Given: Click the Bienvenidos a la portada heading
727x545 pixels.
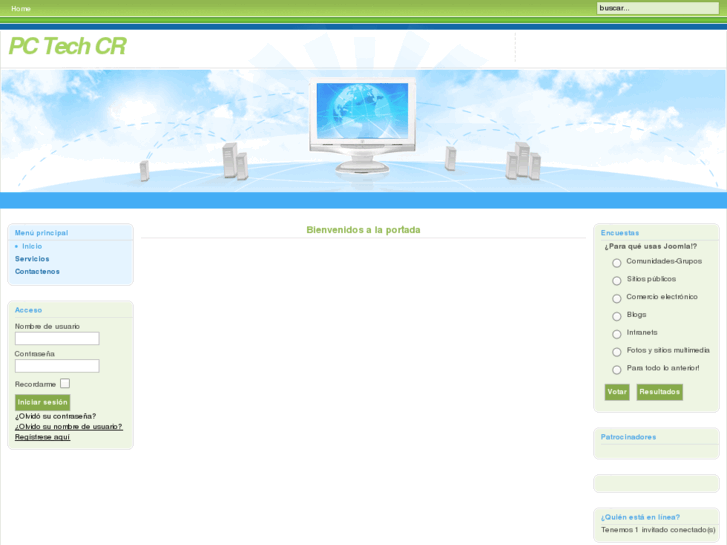Looking at the screenshot, I should tap(364, 230).
